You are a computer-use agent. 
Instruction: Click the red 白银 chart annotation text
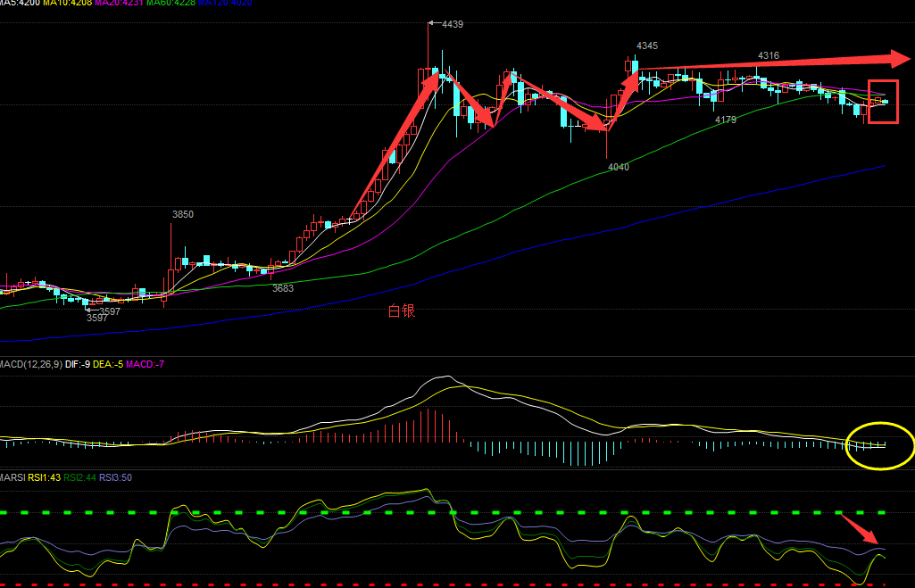point(401,311)
